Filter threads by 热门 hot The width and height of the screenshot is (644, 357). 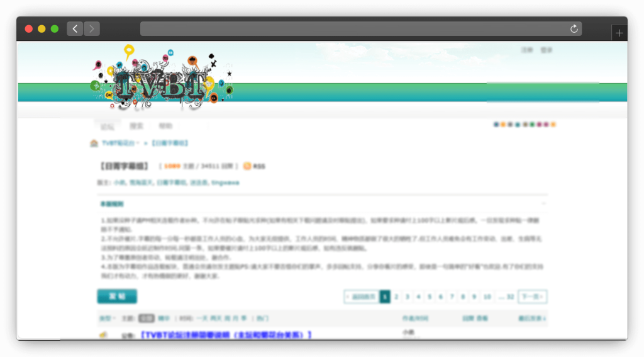point(262,319)
